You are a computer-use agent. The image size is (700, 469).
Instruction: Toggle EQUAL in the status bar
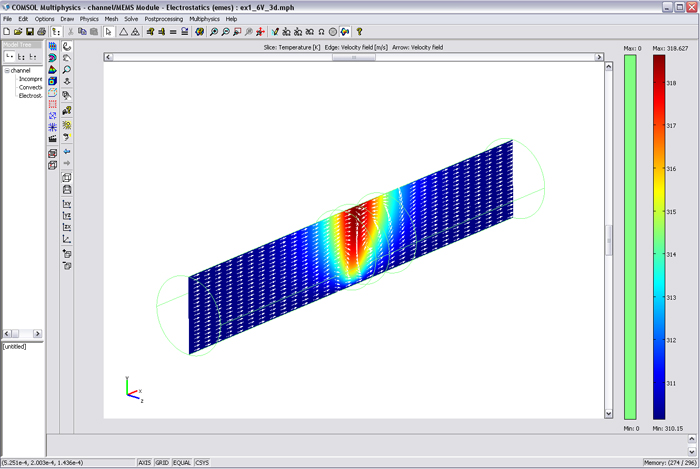tap(182, 463)
